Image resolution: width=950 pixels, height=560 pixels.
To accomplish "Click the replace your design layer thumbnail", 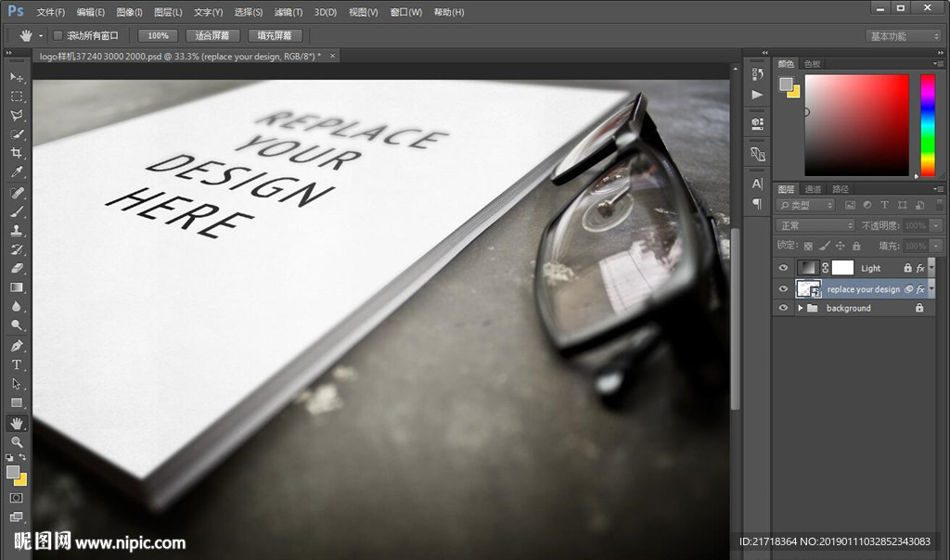I will click(808, 288).
